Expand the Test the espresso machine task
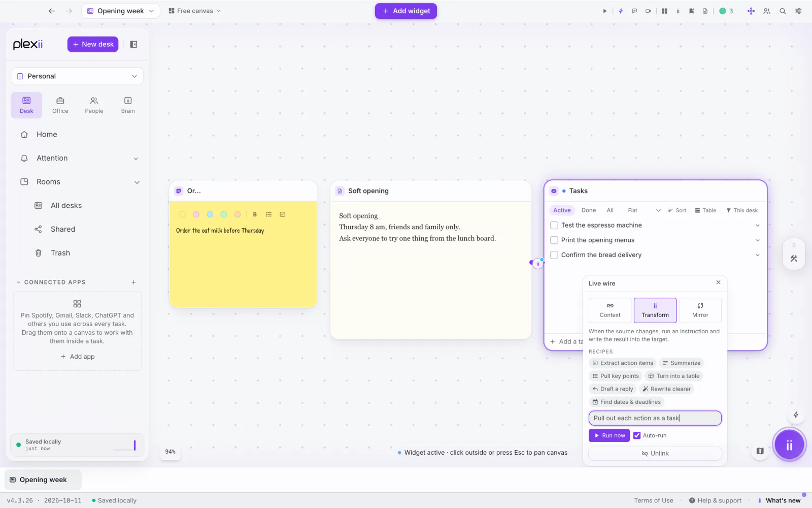 (757, 225)
